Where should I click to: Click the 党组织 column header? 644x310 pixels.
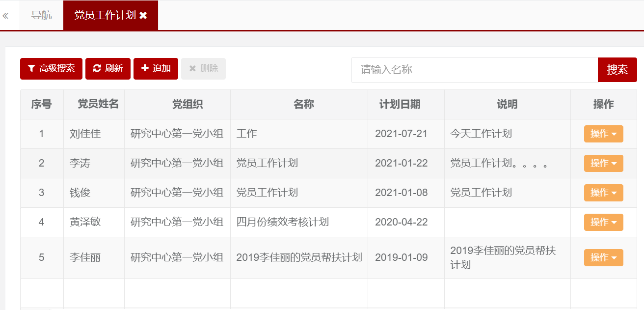click(x=178, y=104)
